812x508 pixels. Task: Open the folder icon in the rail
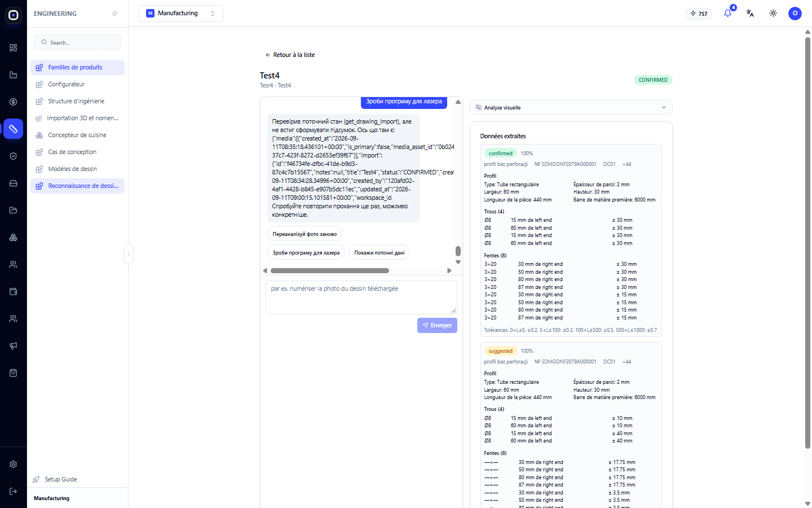14,211
